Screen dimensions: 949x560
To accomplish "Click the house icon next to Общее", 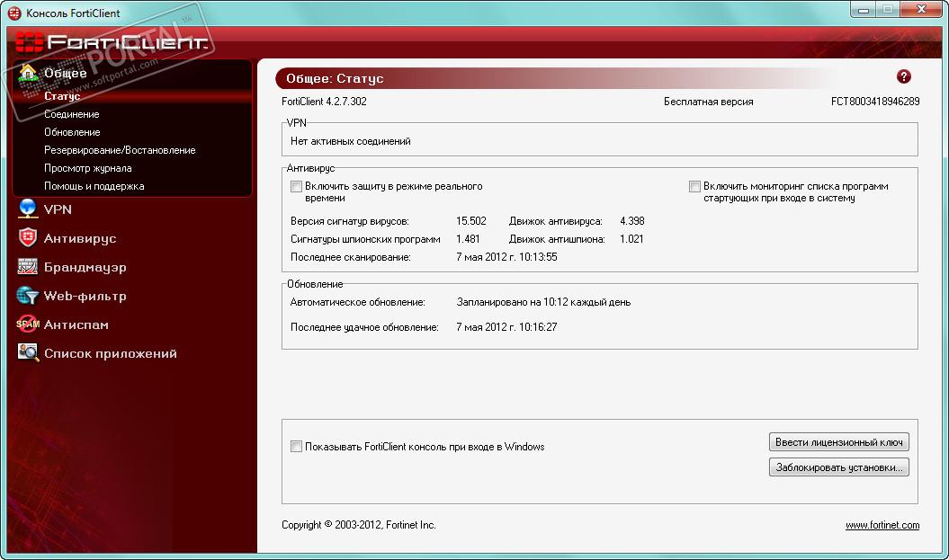I will (28, 73).
